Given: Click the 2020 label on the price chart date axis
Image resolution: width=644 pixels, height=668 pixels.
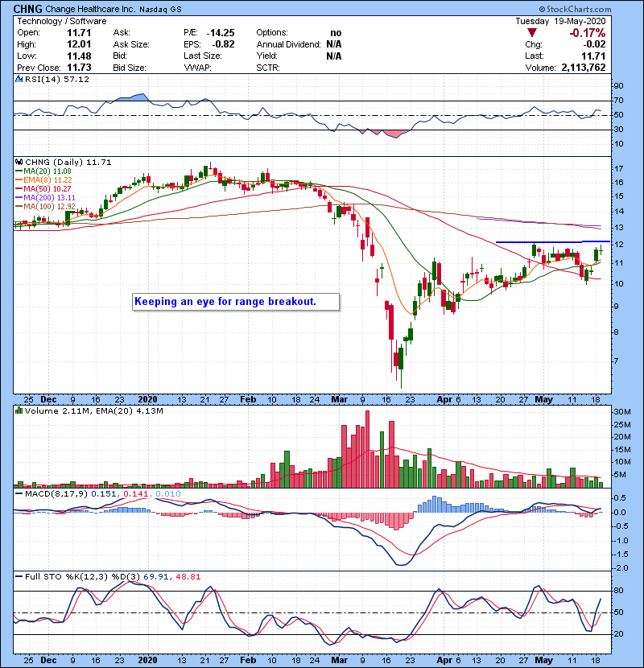Looking at the screenshot, I should pyautogui.click(x=147, y=400).
